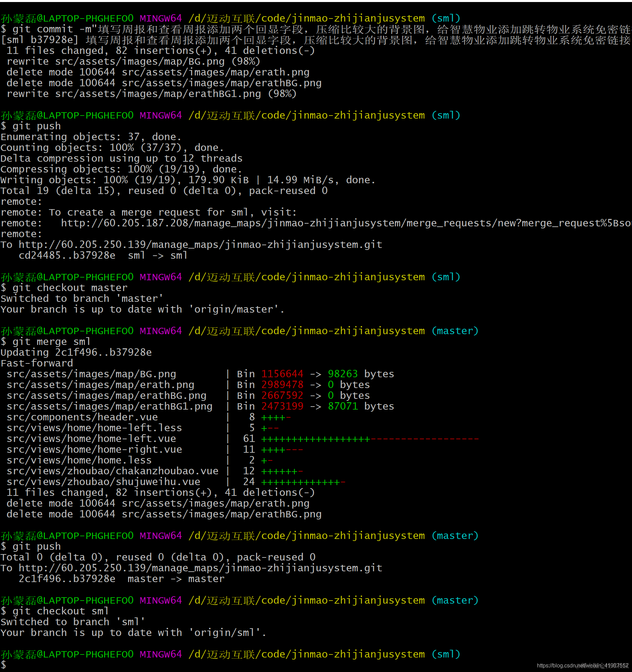Click 'Updating 2c1f496..b37928e' line
Viewport: 632px width, 672px height.
[x=76, y=352]
